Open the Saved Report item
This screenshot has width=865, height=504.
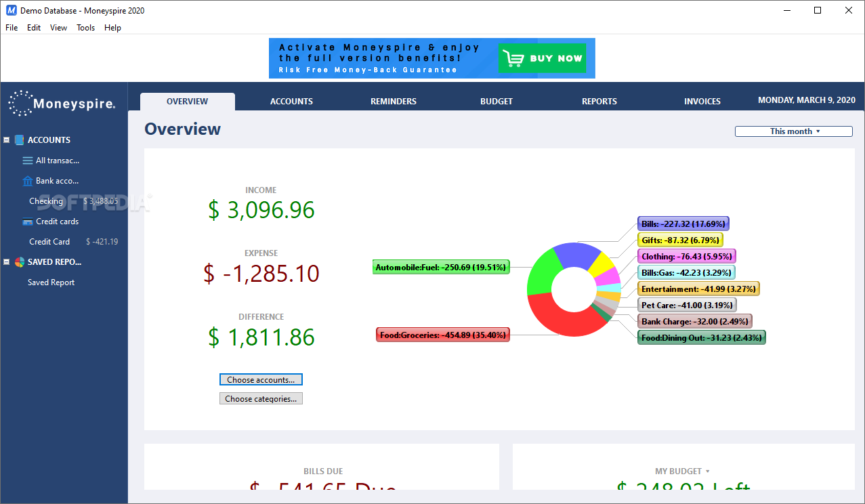pos(51,282)
